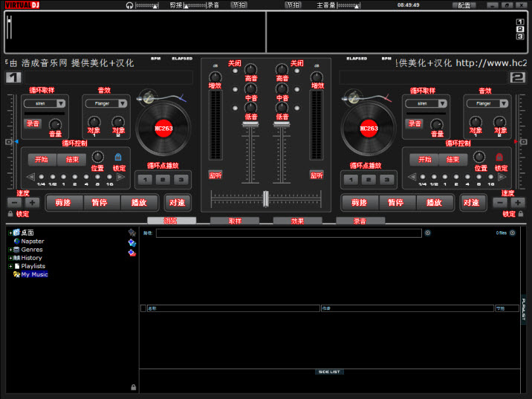Toggle the left deck 监听 headphone monitor
Screen dimensions: 532x399
[215, 175]
